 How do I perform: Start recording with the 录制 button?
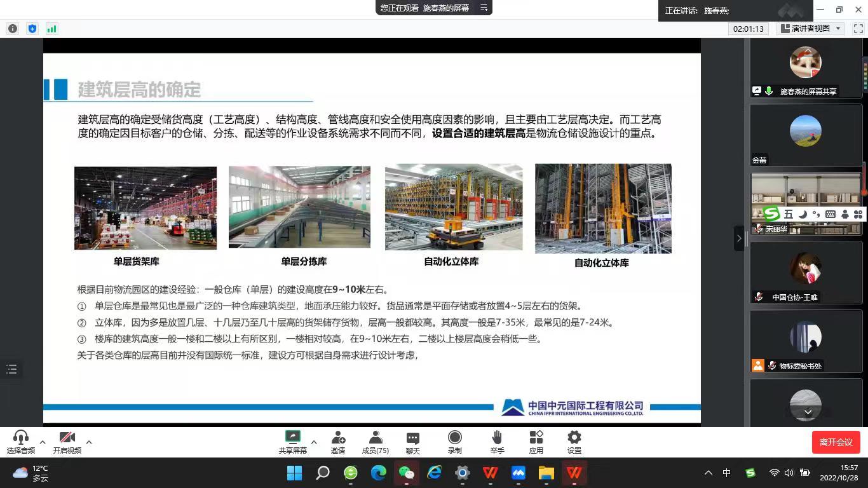click(x=454, y=442)
